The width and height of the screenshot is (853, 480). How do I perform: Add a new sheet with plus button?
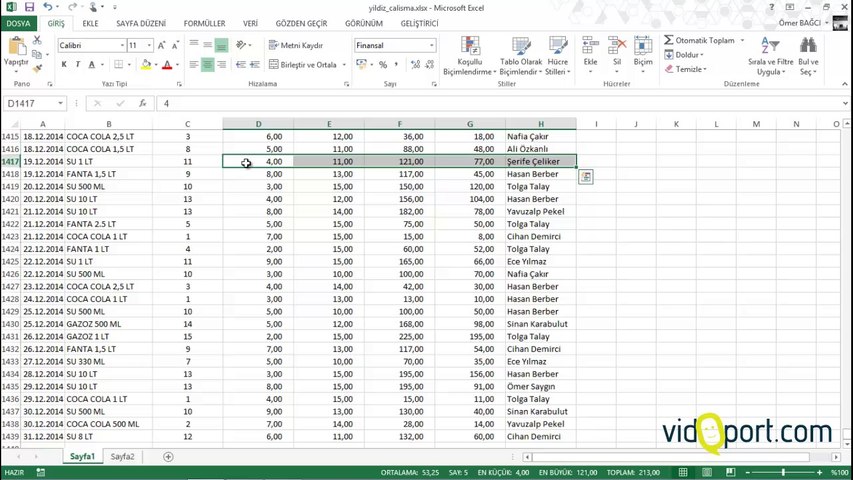click(168, 457)
